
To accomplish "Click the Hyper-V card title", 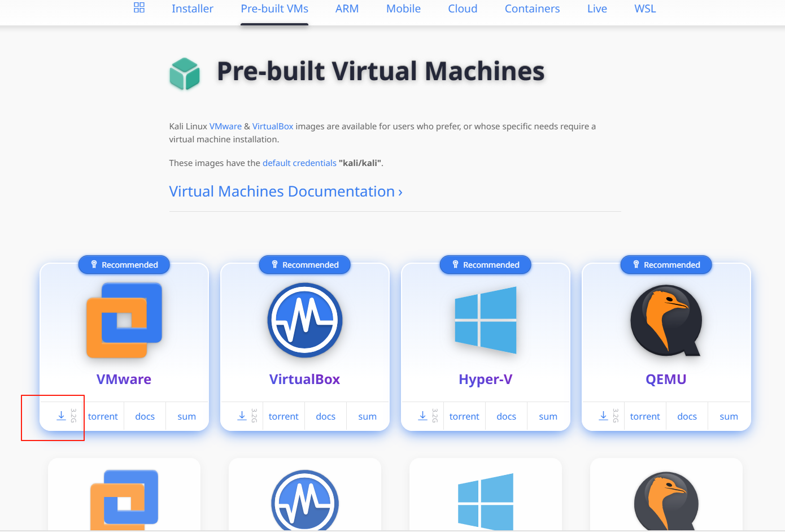I will click(x=485, y=380).
